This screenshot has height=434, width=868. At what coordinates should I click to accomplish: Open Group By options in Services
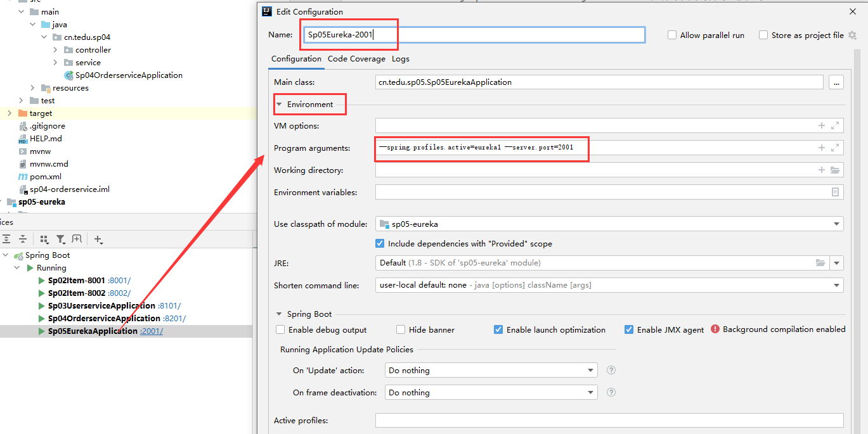44,239
